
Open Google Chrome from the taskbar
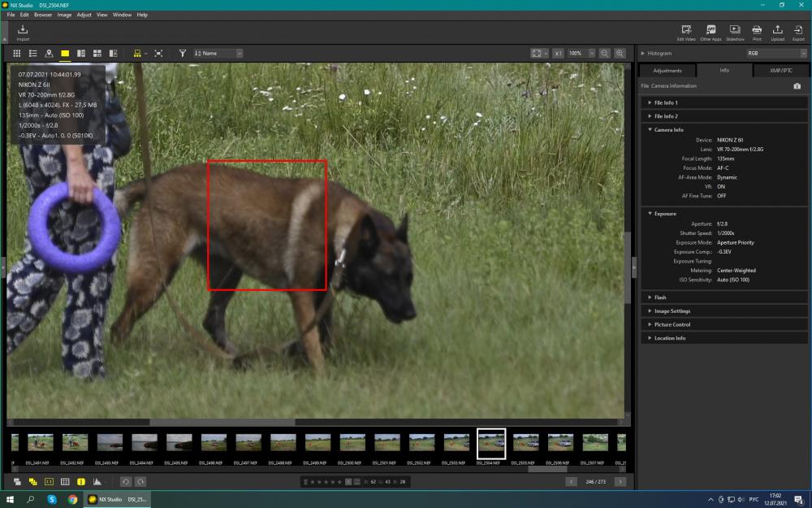(72, 499)
